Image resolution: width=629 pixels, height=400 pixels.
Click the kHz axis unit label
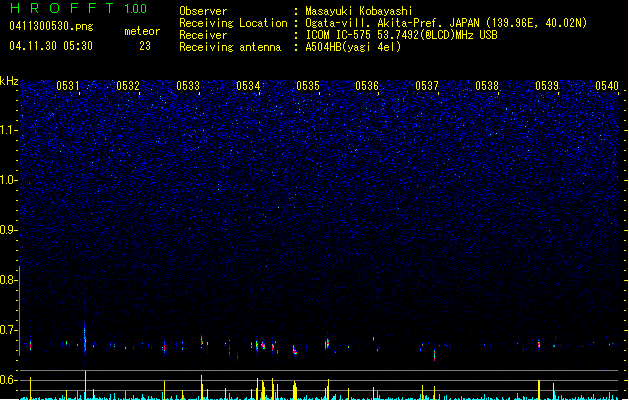point(9,81)
